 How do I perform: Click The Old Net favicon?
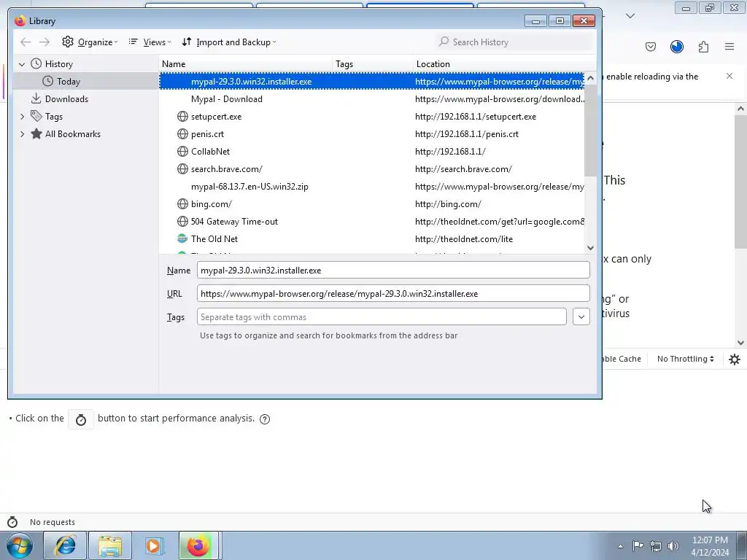(182, 239)
